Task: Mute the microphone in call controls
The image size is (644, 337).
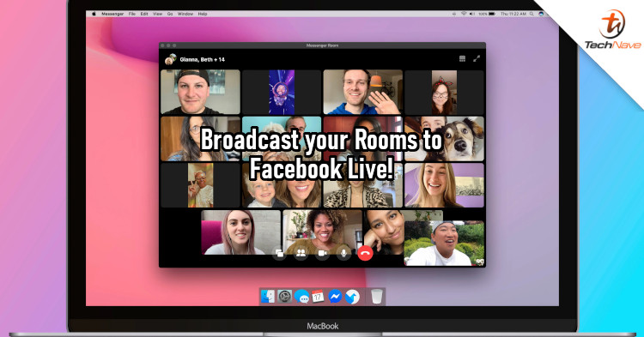Action: coord(343,253)
